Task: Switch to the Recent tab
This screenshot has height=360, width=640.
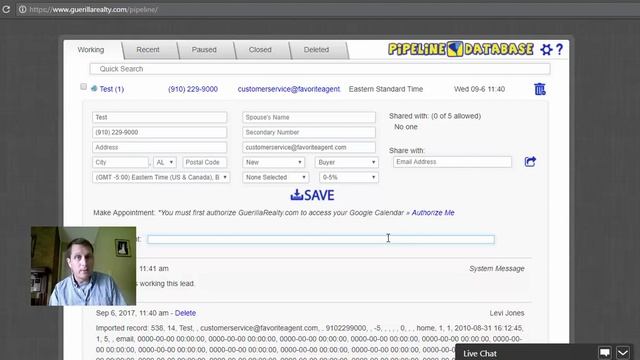Action: tap(148, 50)
